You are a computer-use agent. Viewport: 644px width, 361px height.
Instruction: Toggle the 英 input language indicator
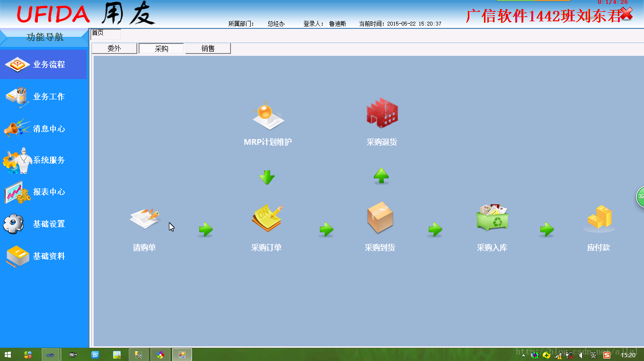(593, 355)
